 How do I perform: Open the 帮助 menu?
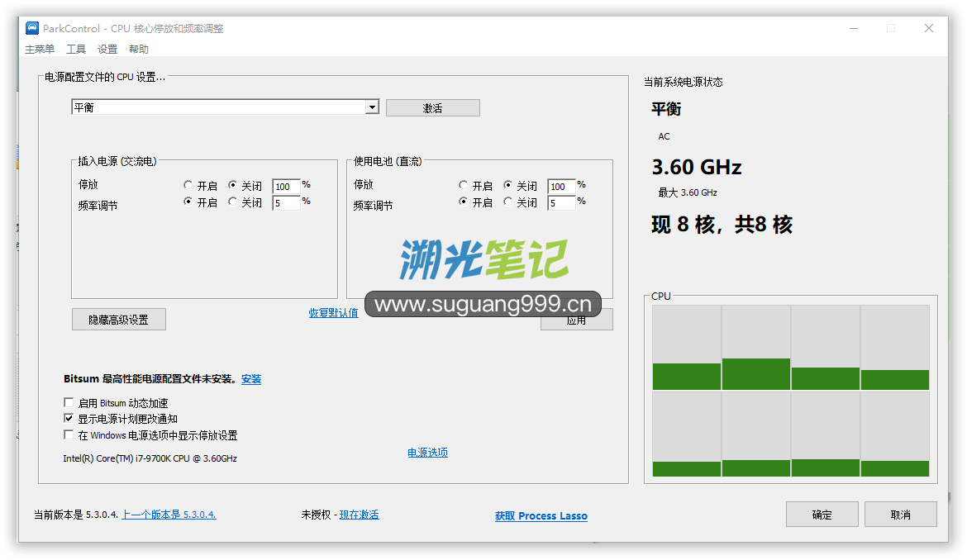coord(139,50)
